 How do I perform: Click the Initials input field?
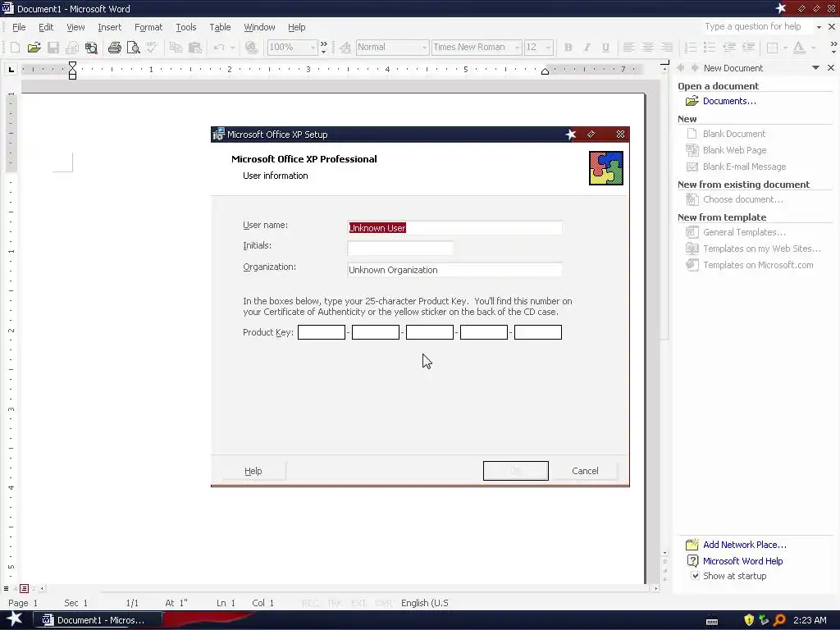pos(400,249)
